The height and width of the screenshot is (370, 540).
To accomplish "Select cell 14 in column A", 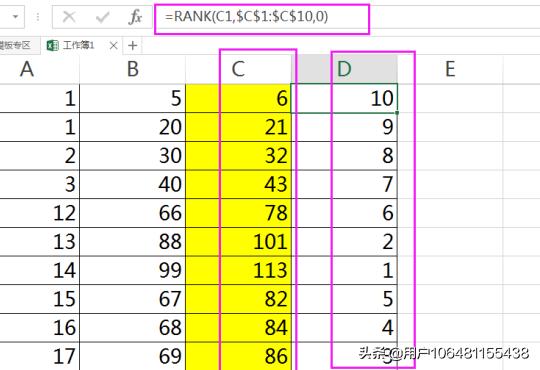I will (40, 270).
